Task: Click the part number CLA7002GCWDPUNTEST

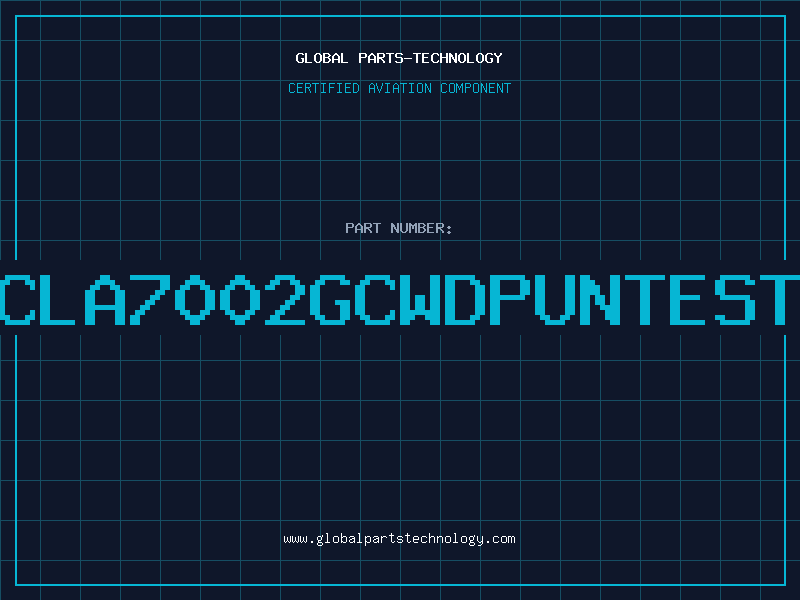Action: (x=400, y=299)
